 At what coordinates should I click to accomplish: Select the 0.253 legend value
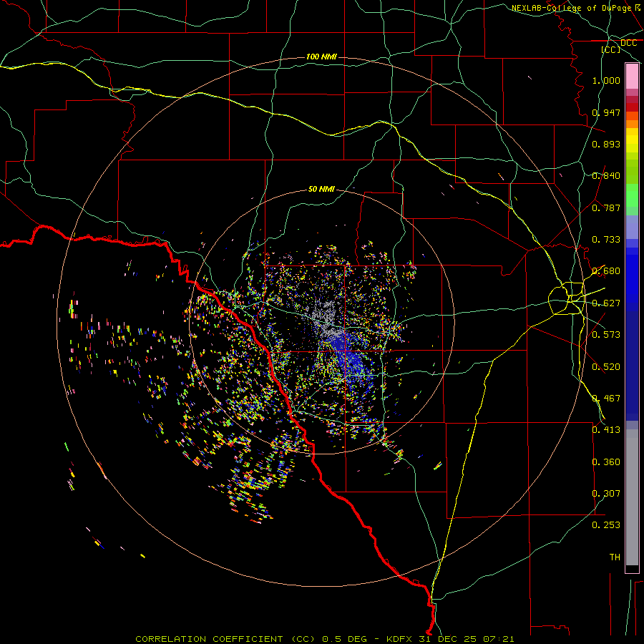coord(606,525)
